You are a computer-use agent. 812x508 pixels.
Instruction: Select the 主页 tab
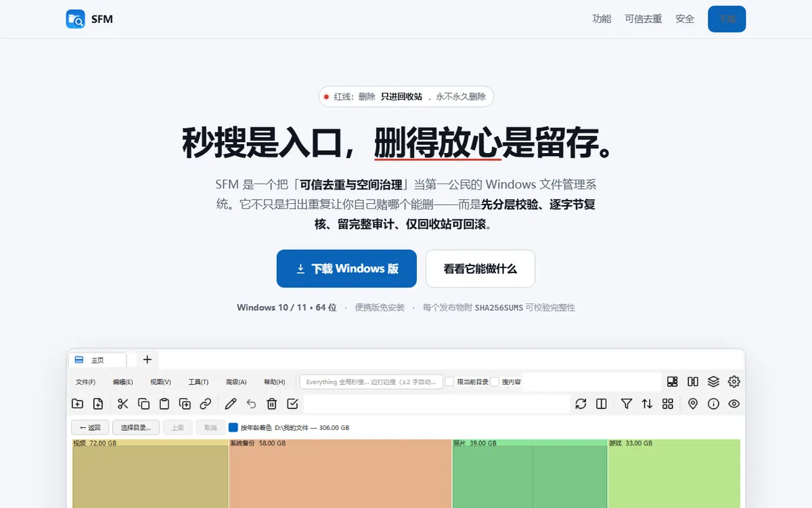pyautogui.click(x=97, y=360)
